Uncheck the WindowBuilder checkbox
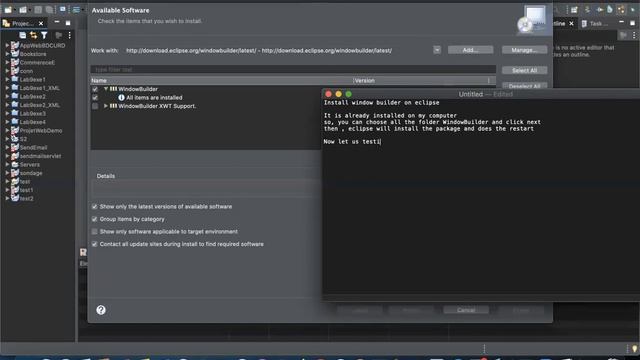 [95, 89]
